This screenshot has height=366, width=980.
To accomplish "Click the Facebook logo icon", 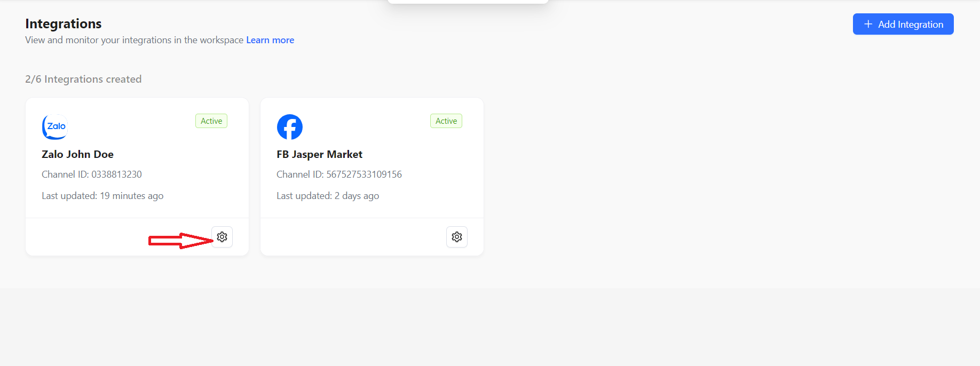I will pos(290,127).
